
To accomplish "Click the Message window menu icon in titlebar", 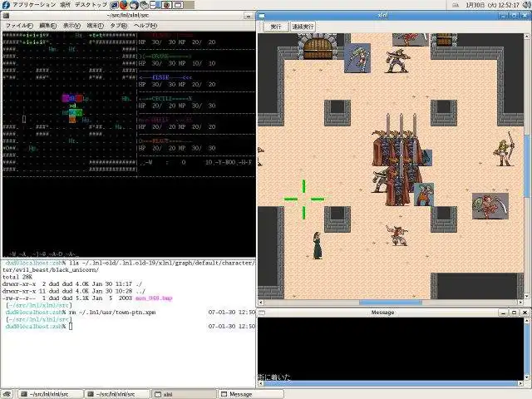I will 262,313.
